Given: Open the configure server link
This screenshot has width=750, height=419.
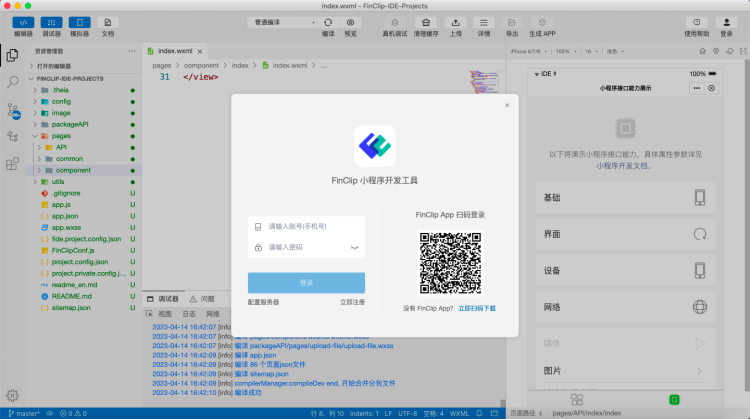Looking at the screenshot, I should point(264,302).
